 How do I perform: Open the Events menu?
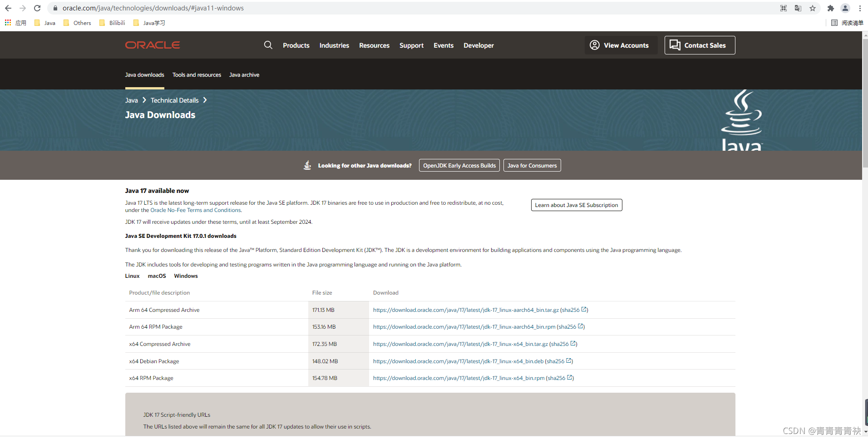444,45
